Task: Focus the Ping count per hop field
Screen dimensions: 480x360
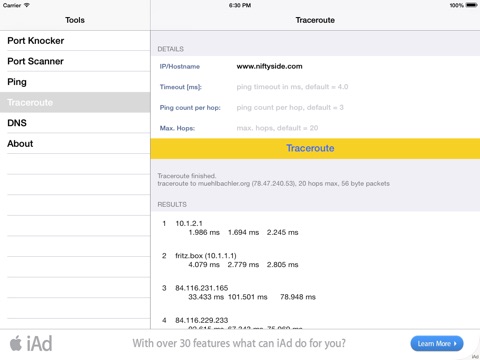Action: point(290,108)
